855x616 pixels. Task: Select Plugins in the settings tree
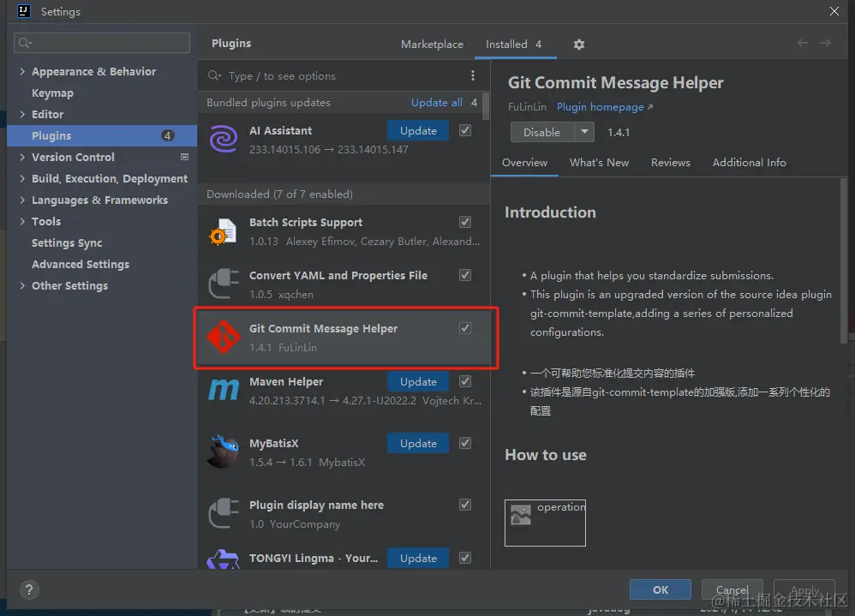click(x=102, y=135)
